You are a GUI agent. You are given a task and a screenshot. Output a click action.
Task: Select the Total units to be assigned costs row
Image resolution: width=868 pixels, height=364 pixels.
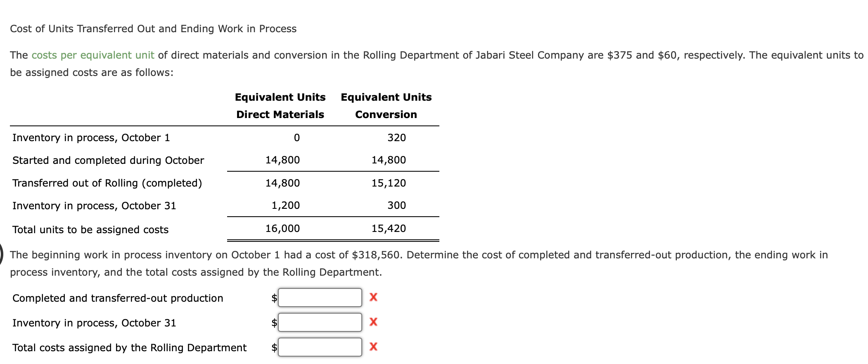90,229
